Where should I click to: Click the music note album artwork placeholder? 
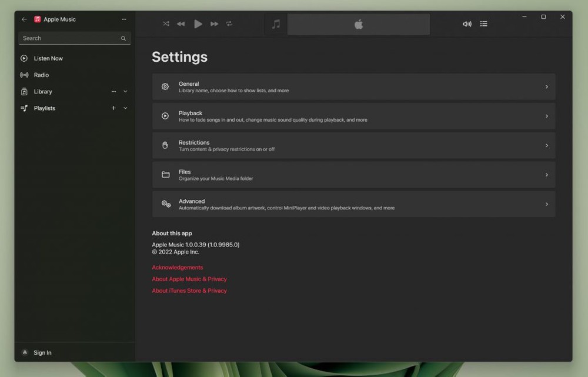coord(276,24)
